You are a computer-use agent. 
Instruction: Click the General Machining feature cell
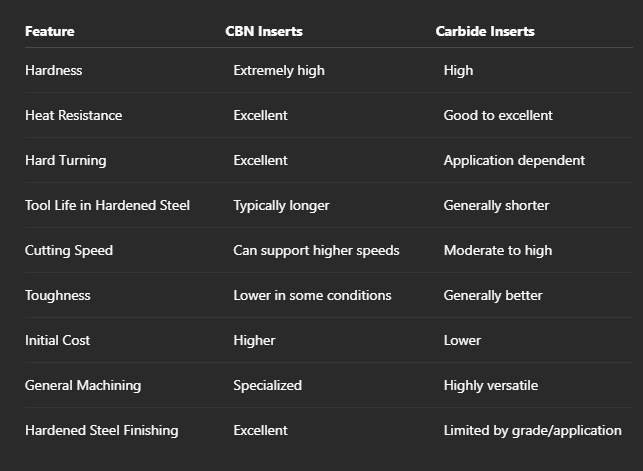coord(83,386)
